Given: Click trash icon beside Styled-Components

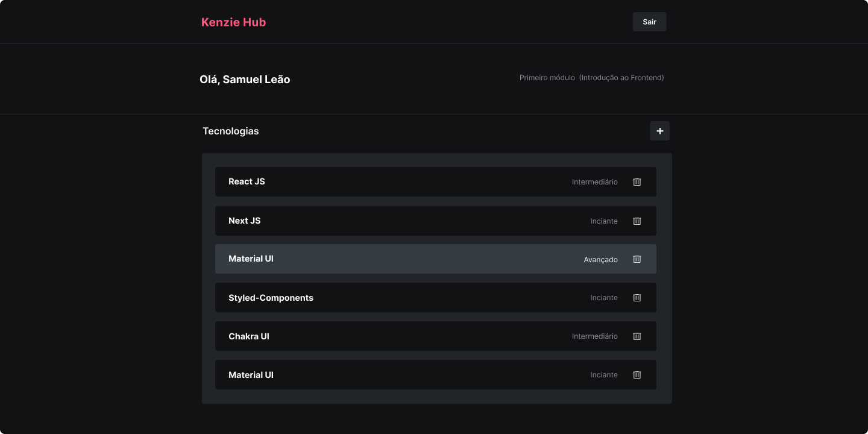Looking at the screenshot, I should coord(637,298).
